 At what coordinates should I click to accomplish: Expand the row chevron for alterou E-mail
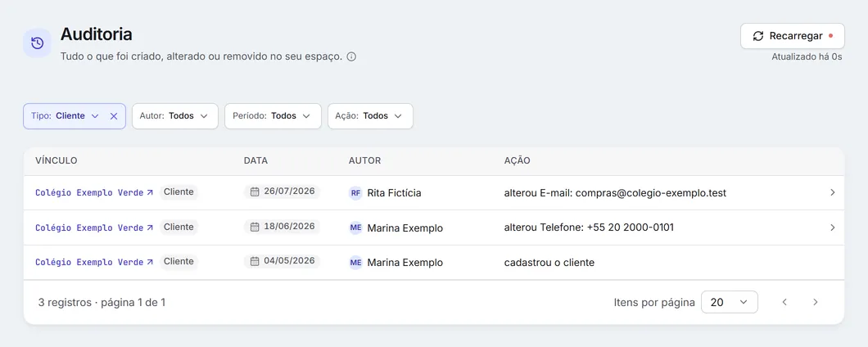[x=833, y=192]
